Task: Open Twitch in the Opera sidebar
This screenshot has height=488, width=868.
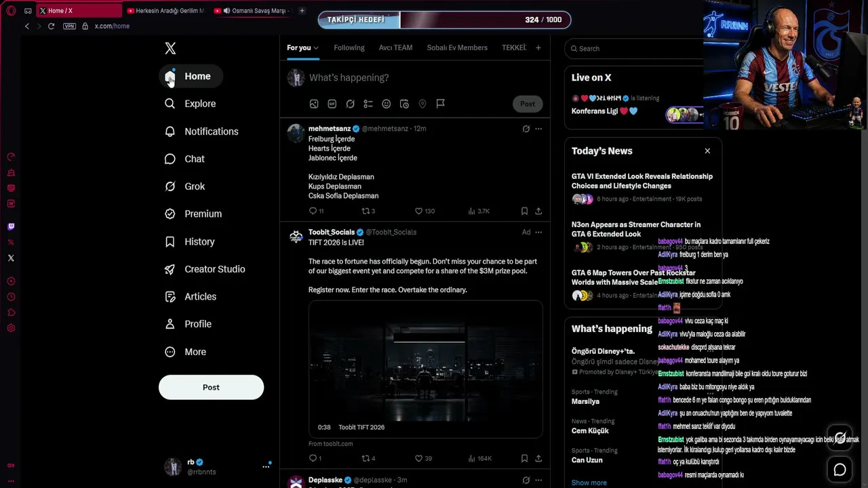Action: (x=11, y=227)
